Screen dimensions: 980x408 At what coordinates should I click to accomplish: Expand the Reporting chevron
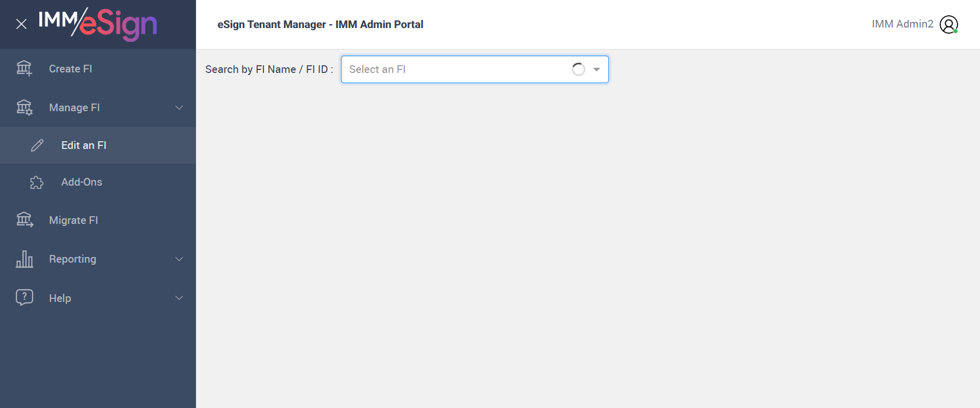pyautogui.click(x=179, y=259)
